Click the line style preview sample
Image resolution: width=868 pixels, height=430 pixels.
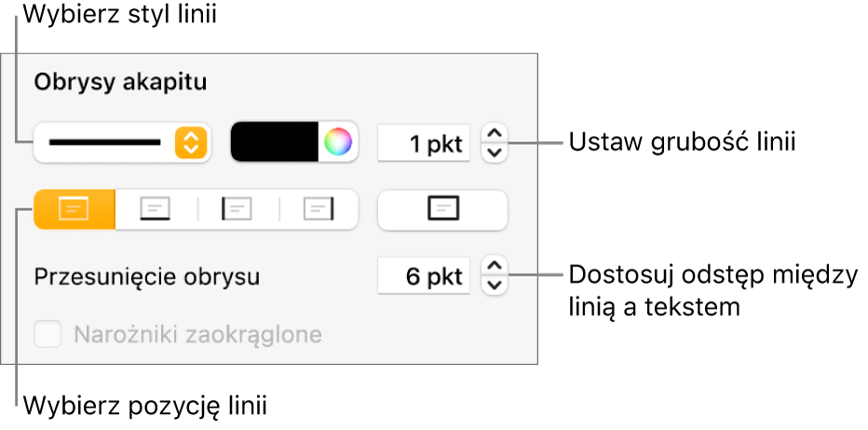(x=104, y=142)
